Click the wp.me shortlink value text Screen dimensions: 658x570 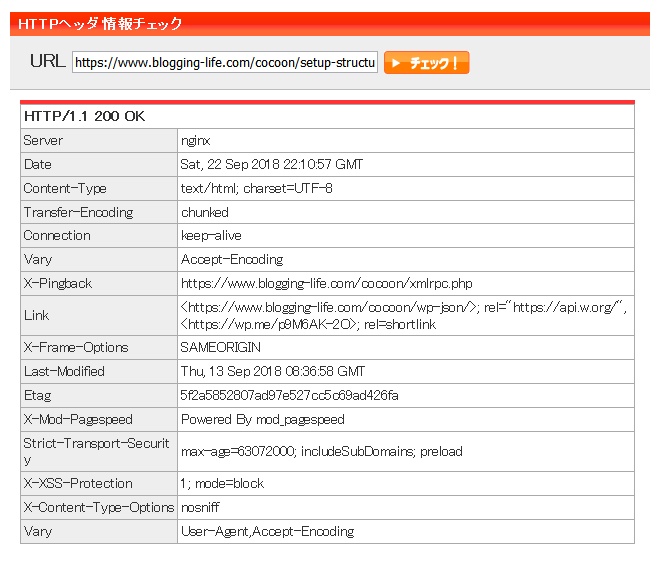(x=308, y=324)
